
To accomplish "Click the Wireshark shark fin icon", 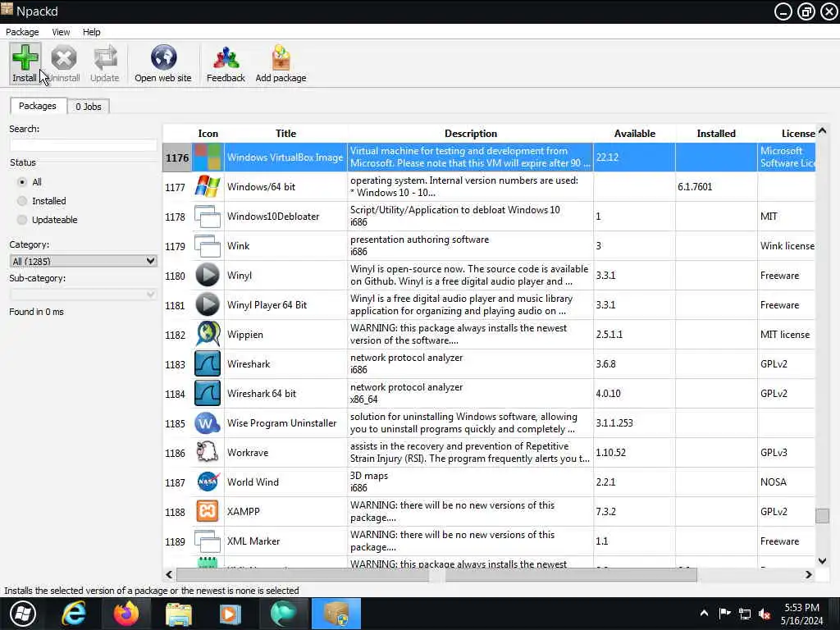I will [x=208, y=363].
